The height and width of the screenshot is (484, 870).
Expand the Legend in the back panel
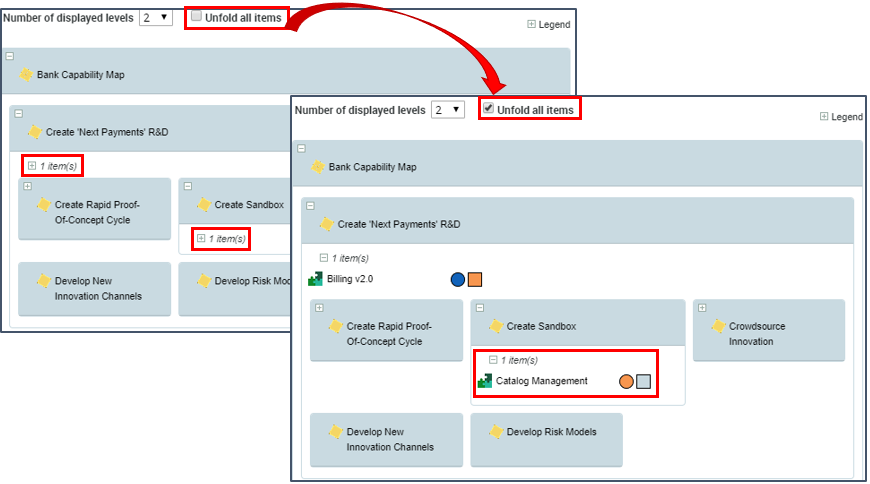coord(532,25)
